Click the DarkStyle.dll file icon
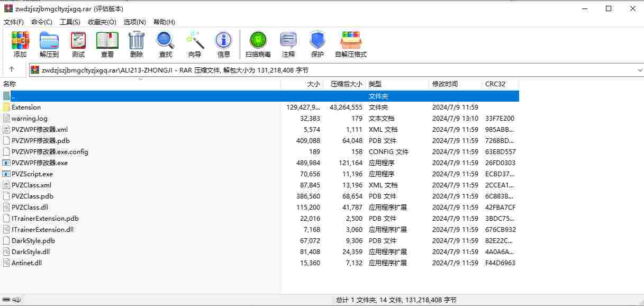Image resolution: width=644 pixels, height=306 pixels. pos(6,251)
